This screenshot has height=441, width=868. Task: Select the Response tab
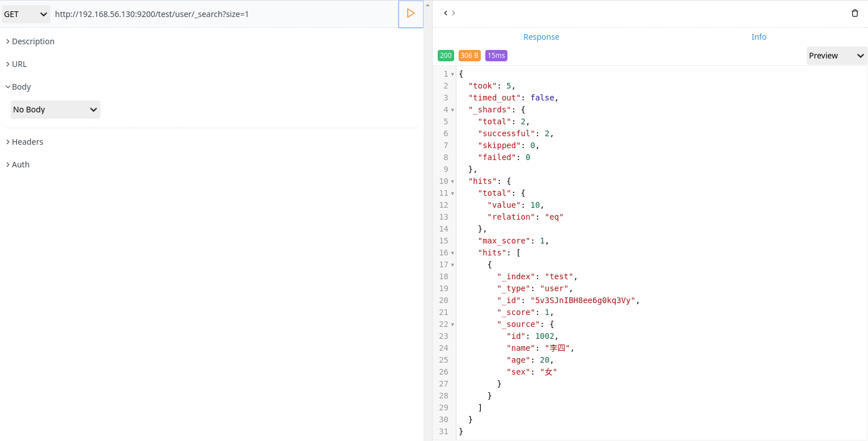pos(541,36)
